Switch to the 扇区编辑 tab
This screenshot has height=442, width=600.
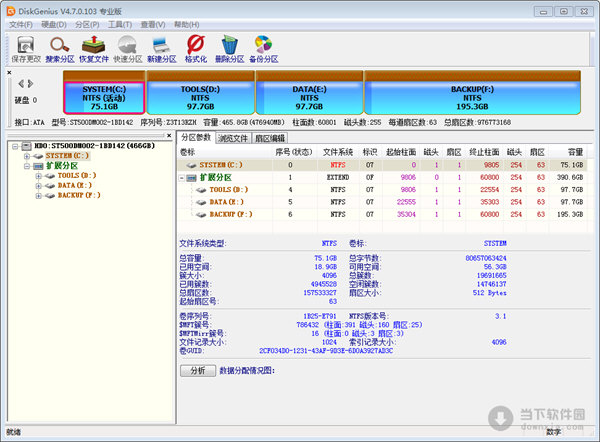click(x=270, y=138)
